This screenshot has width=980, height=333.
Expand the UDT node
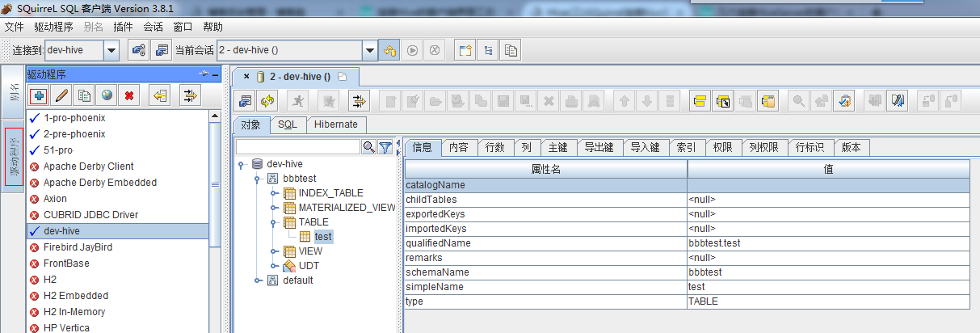point(275,266)
